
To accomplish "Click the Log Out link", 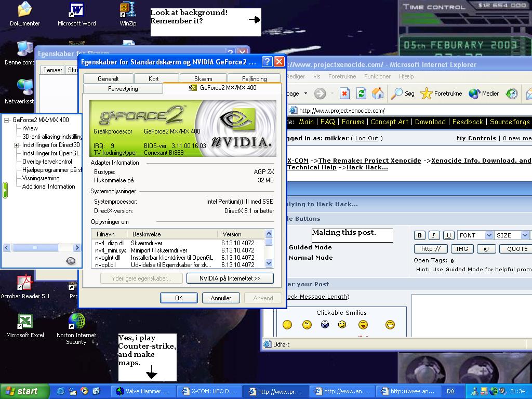I will tap(366, 138).
